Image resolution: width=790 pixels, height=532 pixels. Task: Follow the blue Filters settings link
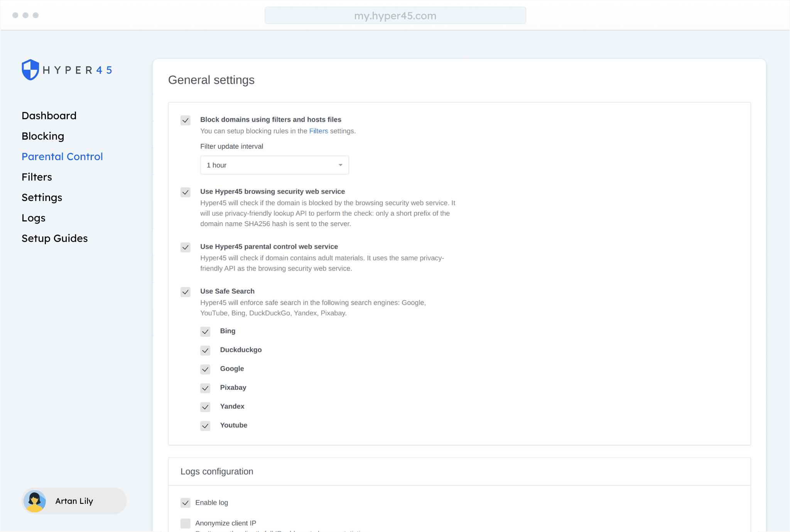click(x=319, y=131)
